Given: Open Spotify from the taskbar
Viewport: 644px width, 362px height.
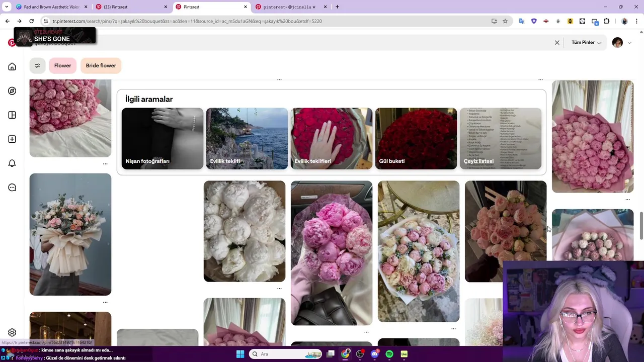Looking at the screenshot, I should click(389, 354).
